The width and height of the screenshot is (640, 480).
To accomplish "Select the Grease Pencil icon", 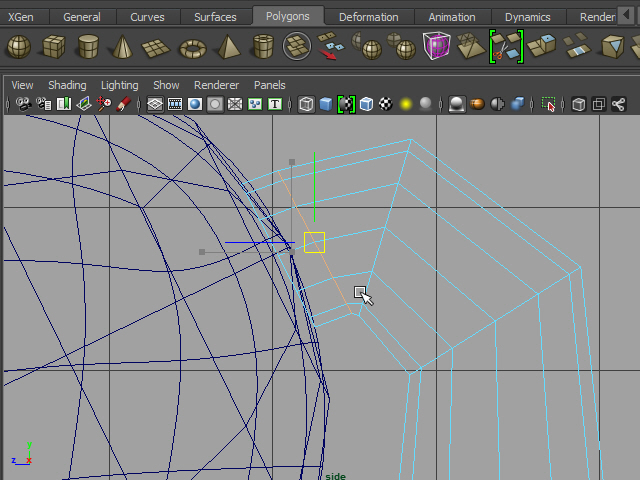I will click(x=124, y=104).
